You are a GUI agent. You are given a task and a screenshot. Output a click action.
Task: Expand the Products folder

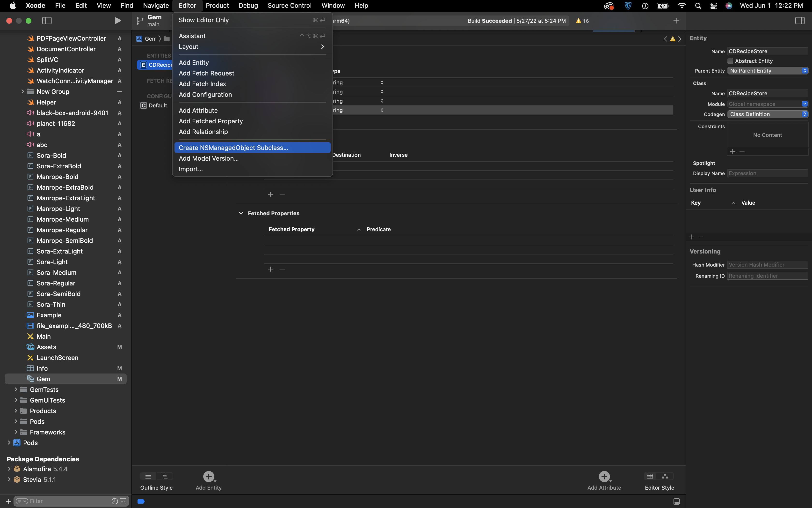(16, 411)
